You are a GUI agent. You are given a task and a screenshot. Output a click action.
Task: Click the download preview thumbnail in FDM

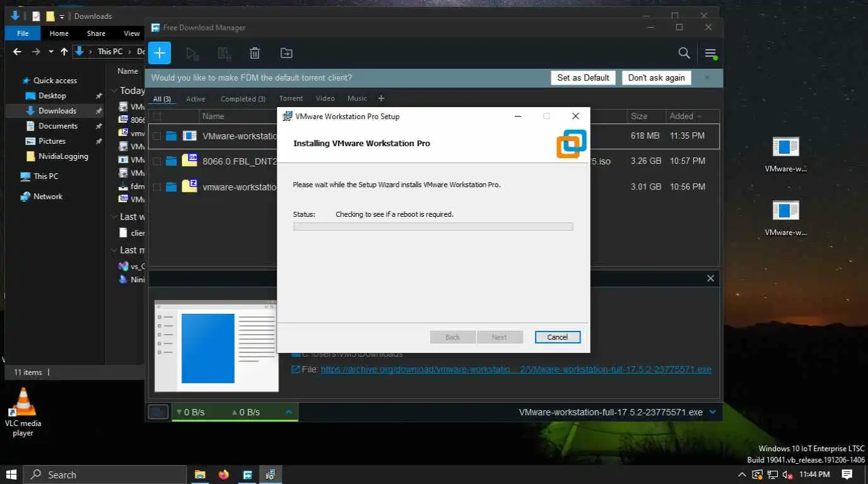pos(216,345)
